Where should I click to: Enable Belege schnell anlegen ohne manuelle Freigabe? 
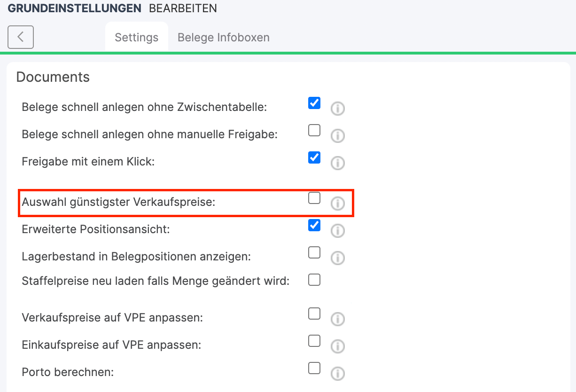314,130
